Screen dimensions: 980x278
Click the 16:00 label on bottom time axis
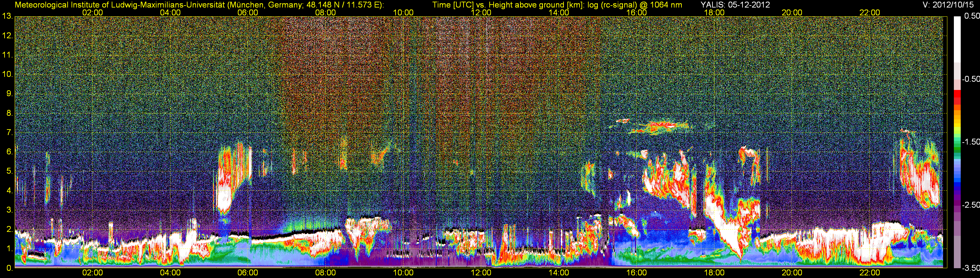pos(636,273)
